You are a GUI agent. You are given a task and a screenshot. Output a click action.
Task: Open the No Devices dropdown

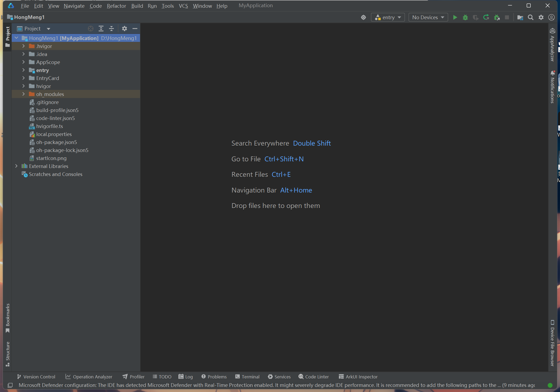pos(428,17)
